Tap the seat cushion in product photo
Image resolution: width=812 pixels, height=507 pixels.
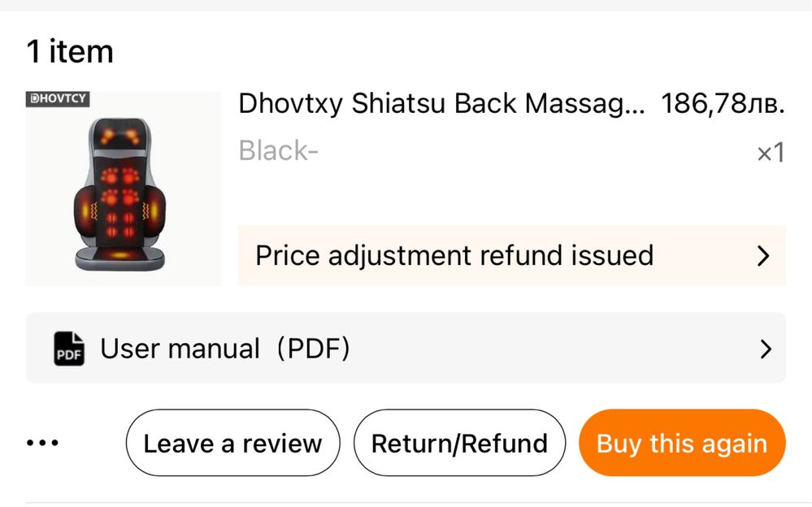coord(119,258)
